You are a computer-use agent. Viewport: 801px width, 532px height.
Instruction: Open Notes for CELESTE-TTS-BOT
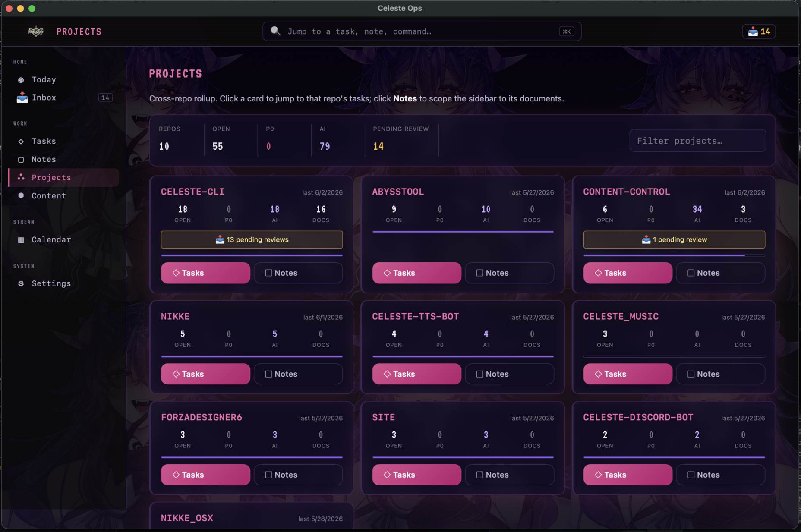[x=509, y=374]
